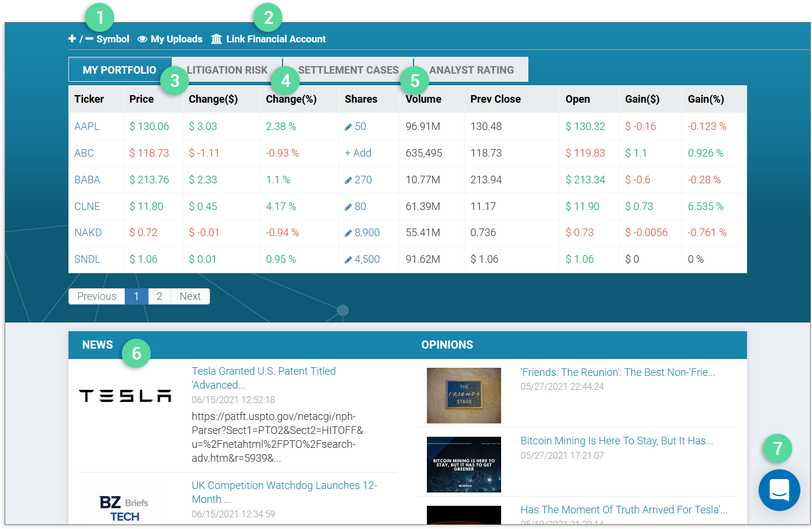Click the pencil icon for SNDL shares
Screen dimensions: 812x529
(x=348, y=260)
